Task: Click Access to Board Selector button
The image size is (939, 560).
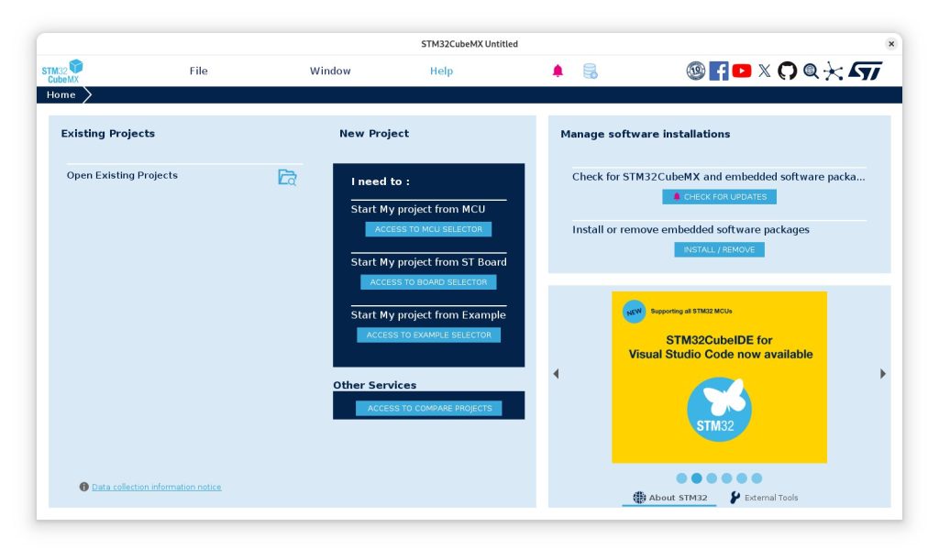Action: (428, 282)
